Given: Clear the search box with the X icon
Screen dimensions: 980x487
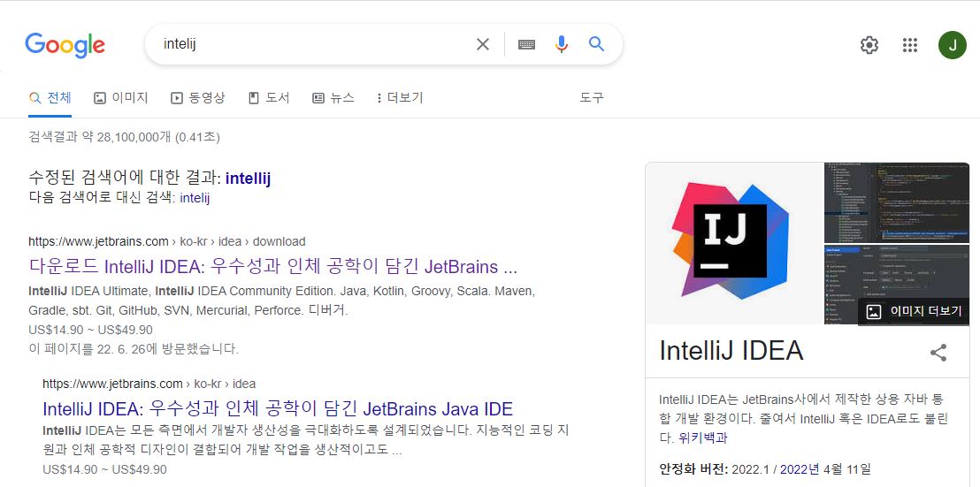Looking at the screenshot, I should coord(483,43).
